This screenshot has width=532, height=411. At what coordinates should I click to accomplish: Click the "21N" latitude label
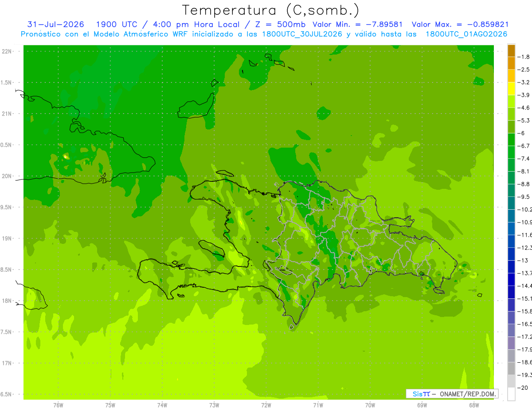(8, 114)
